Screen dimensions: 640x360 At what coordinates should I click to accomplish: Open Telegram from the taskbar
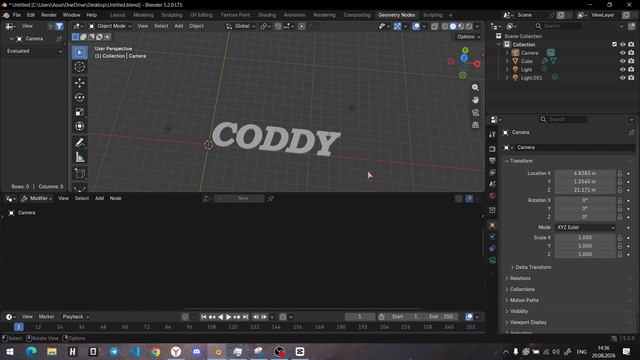(114, 351)
